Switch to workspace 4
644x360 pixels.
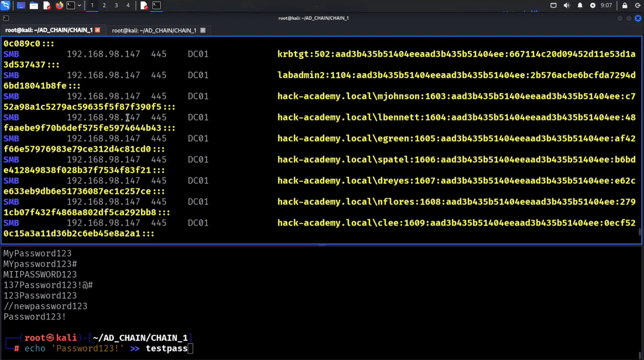[128, 5]
